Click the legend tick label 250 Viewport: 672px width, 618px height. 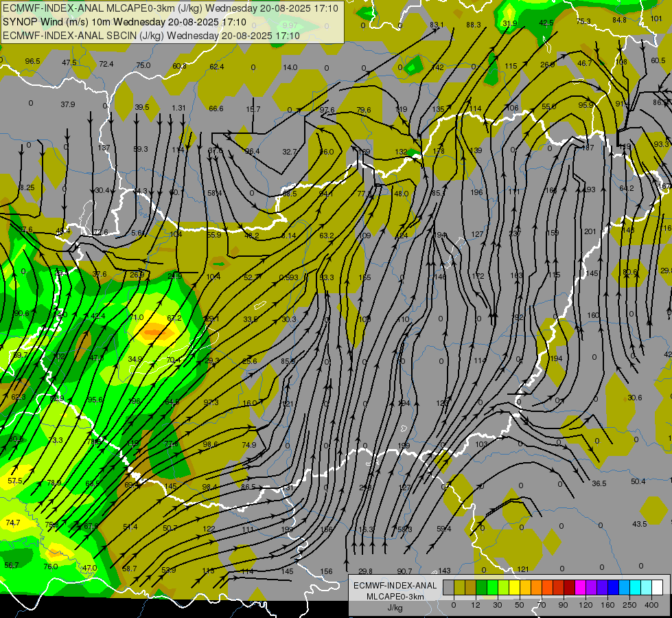pos(629,605)
